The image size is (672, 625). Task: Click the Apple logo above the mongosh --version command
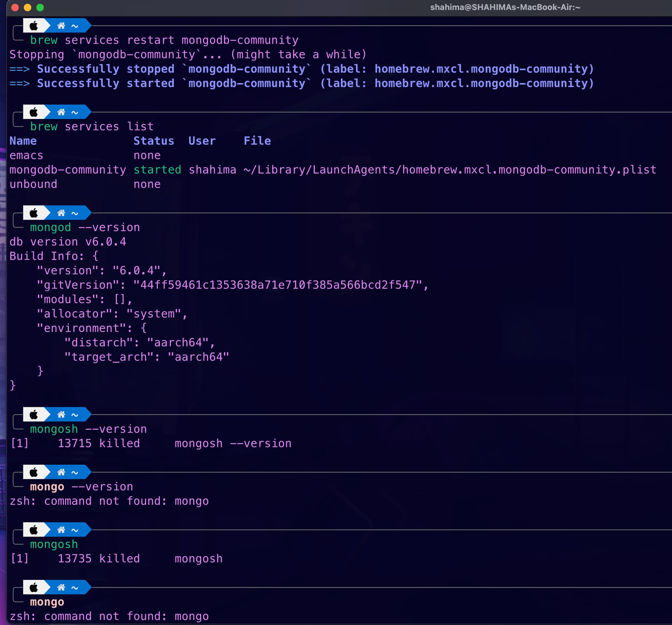coord(34,414)
